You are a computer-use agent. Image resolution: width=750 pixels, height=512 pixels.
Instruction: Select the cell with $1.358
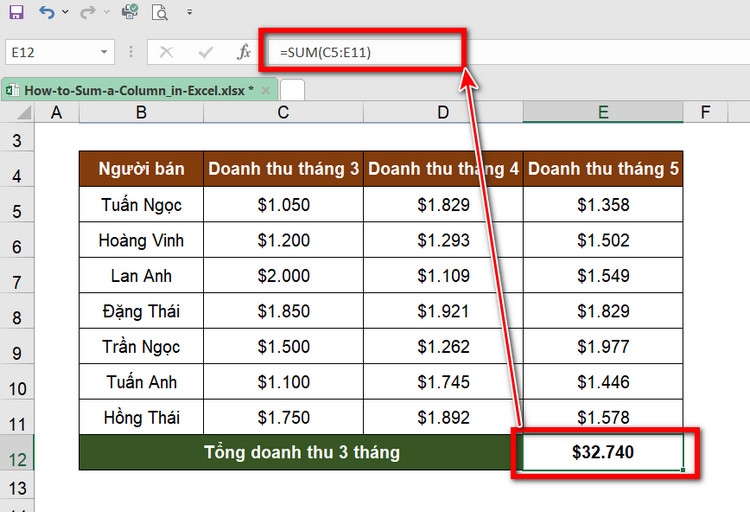point(603,204)
